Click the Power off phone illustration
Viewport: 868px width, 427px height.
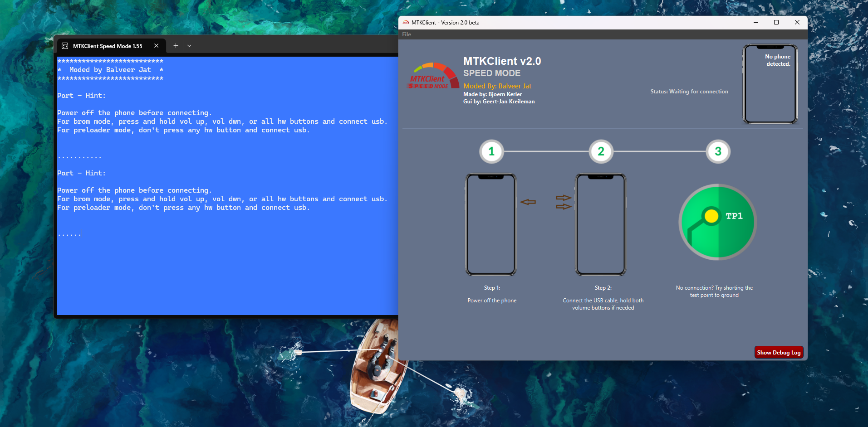pos(491,224)
